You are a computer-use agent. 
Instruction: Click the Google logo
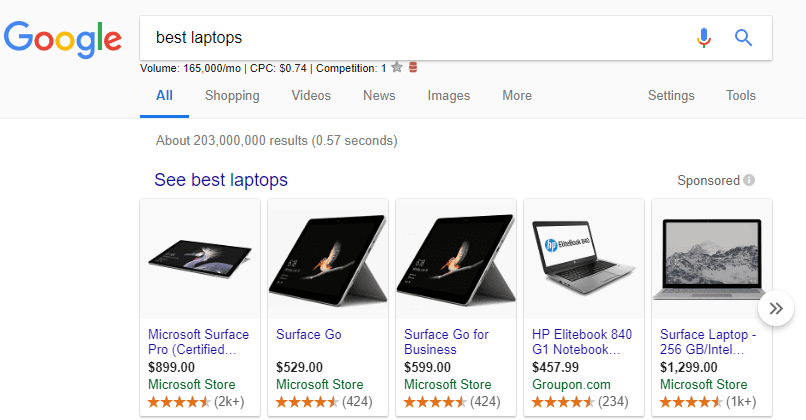click(63, 38)
